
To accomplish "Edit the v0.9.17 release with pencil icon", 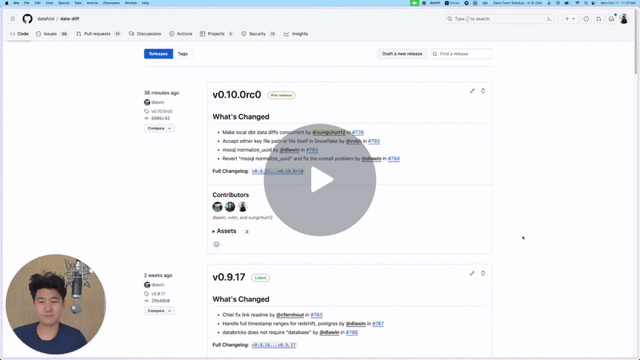I will point(472,273).
